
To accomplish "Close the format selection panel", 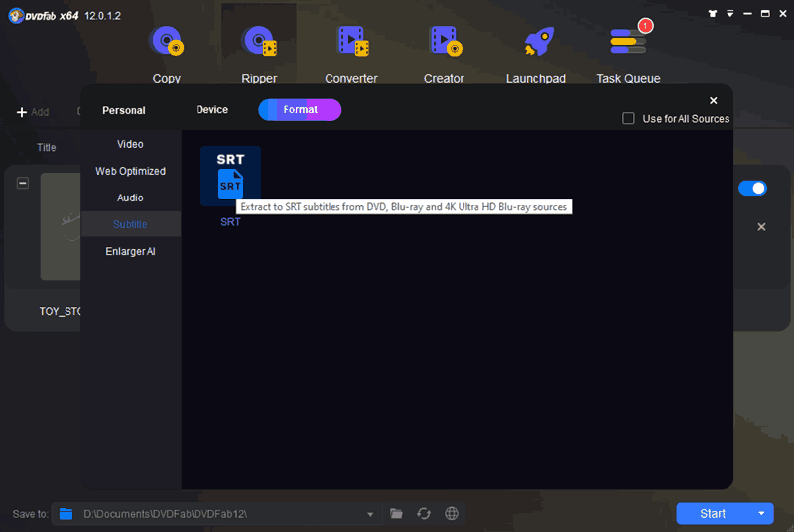I will tap(713, 100).
